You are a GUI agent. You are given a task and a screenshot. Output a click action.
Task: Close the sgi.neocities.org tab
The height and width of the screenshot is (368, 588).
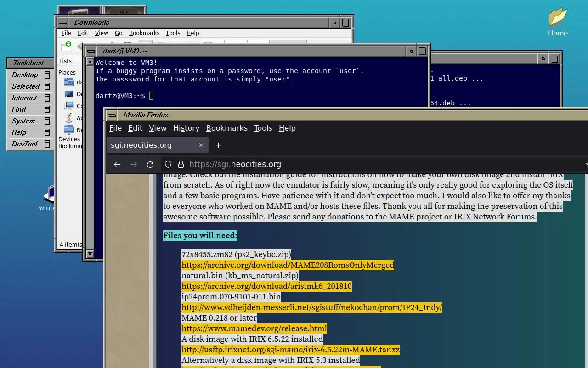[x=201, y=145]
